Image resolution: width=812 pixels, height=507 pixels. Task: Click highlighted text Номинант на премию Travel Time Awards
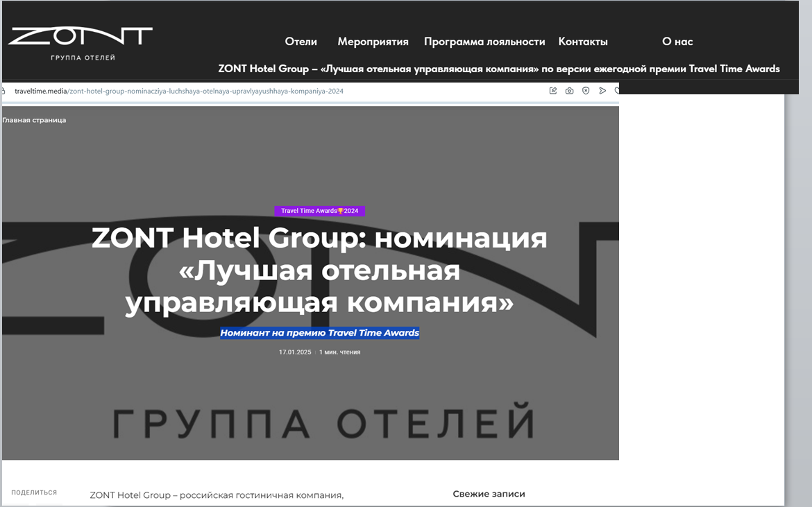coord(319,333)
